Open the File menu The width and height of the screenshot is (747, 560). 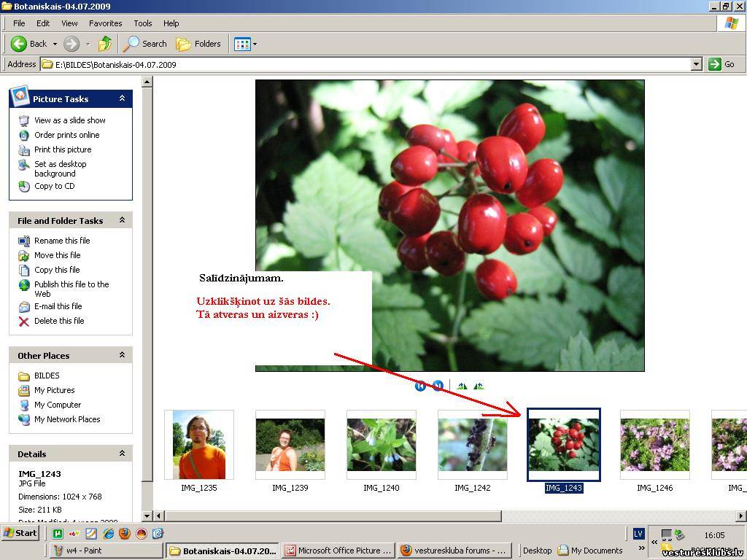pyautogui.click(x=19, y=23)
